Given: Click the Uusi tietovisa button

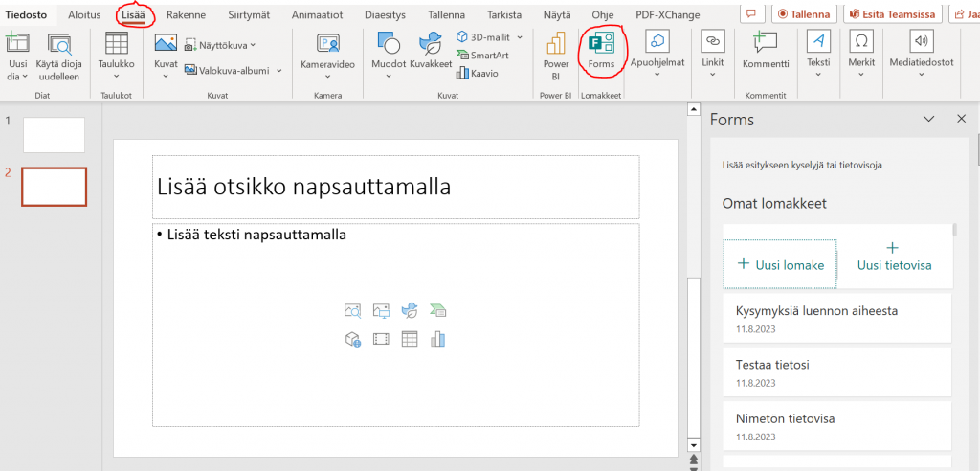Looking at the screenshot, I should point(894,257).
